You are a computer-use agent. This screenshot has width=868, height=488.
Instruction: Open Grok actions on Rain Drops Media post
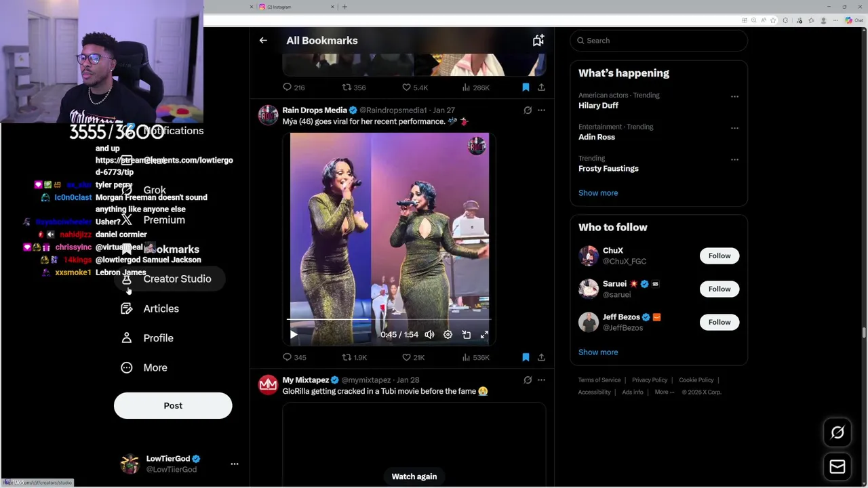(528, 110)
